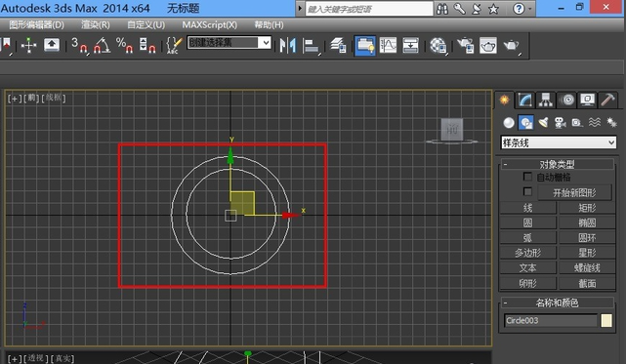Viewport: 626px width, 364px height.
Task: Open the Layer Manager icon
Action: tap(338, 45)
